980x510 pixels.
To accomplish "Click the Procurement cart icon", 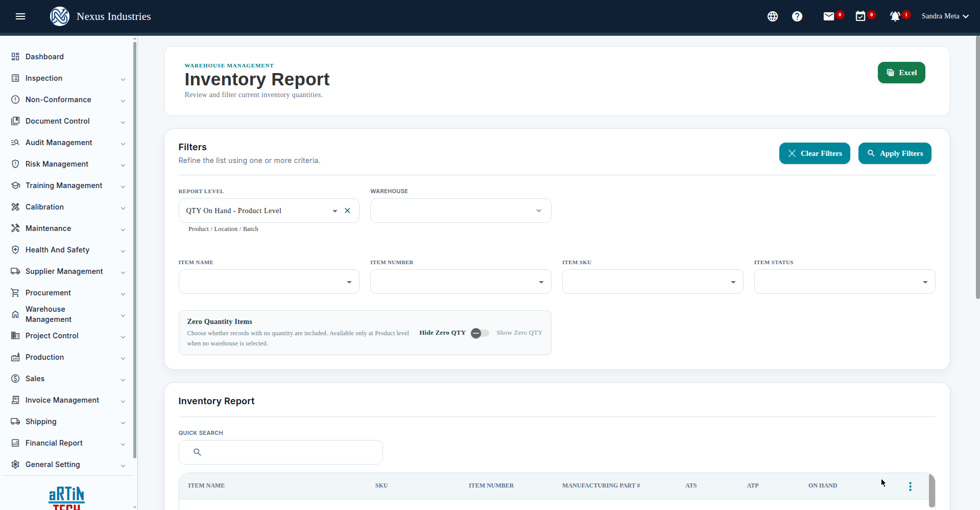I will click(15, 293).
